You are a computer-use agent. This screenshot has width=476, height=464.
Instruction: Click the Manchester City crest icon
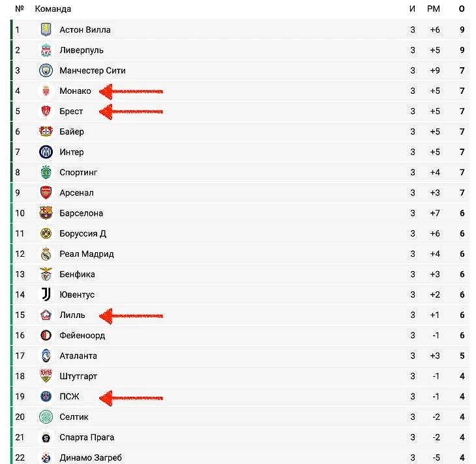tap(46, 70)
